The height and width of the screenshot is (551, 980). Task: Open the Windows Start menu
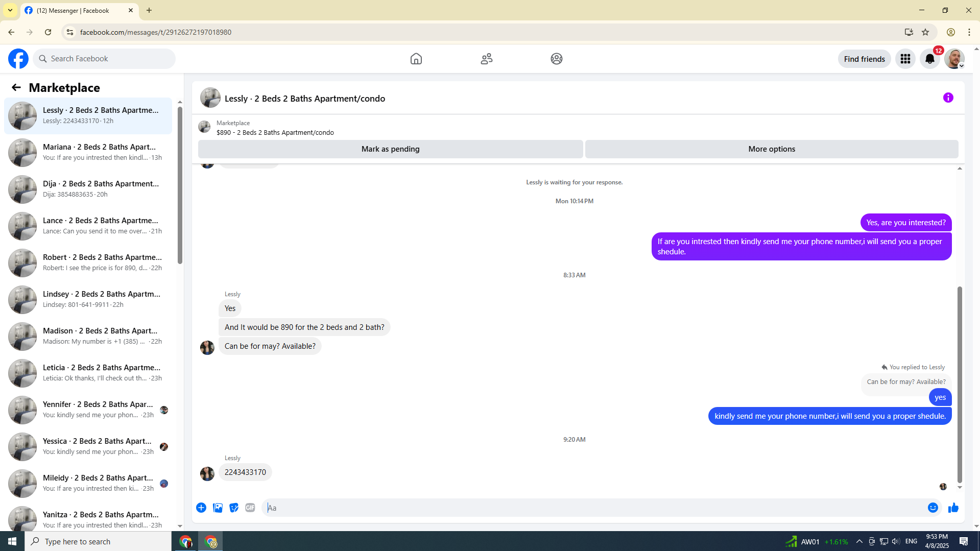(x=12, y=541)
